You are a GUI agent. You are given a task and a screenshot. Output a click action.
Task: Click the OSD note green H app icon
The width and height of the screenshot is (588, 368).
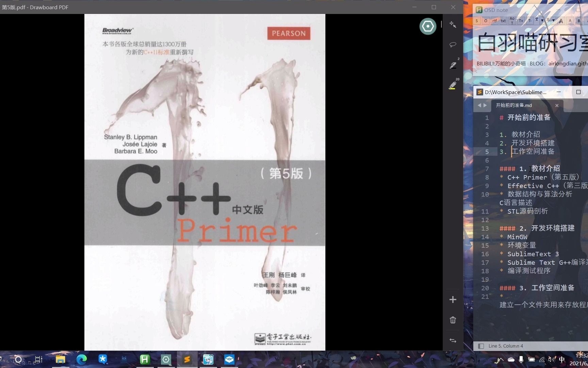click(479, 10)
